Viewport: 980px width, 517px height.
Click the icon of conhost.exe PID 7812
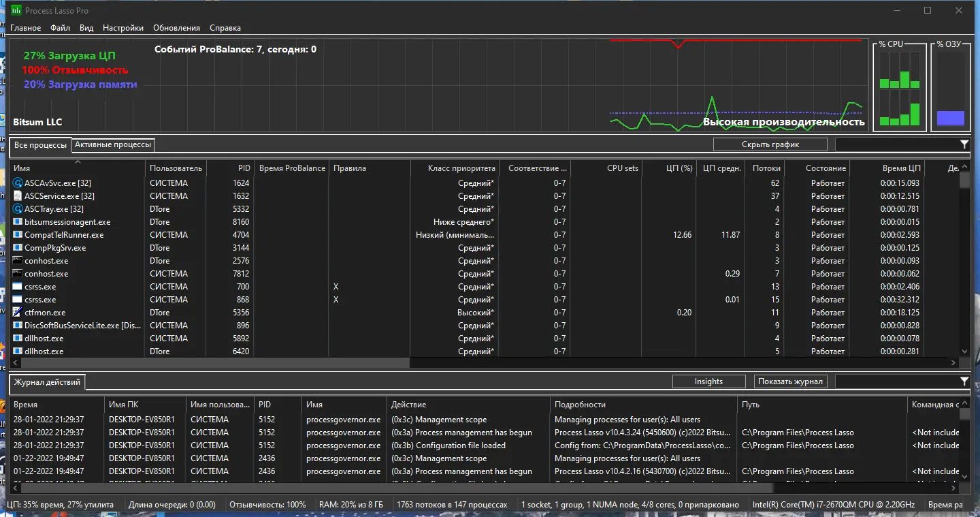coord(18,274)
